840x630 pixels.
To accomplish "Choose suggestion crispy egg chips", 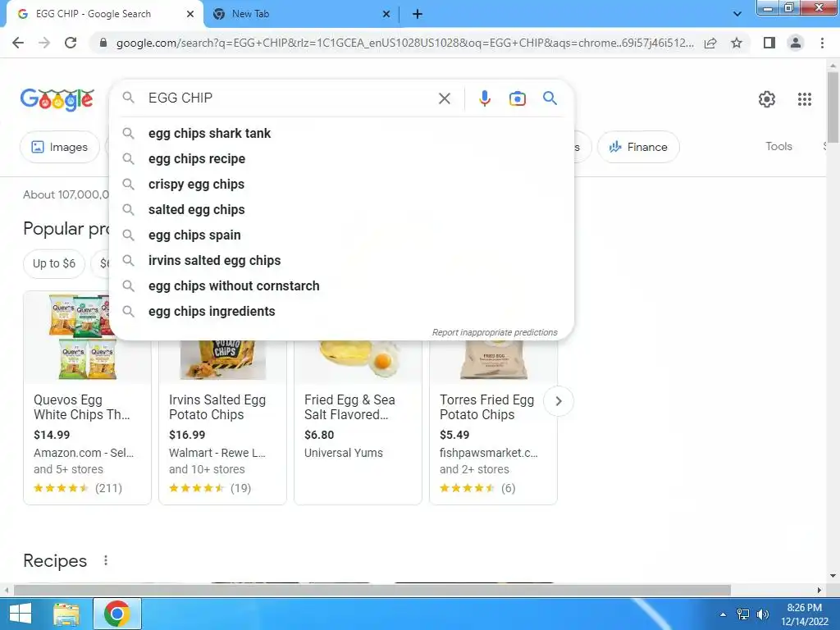I will 341,185.
